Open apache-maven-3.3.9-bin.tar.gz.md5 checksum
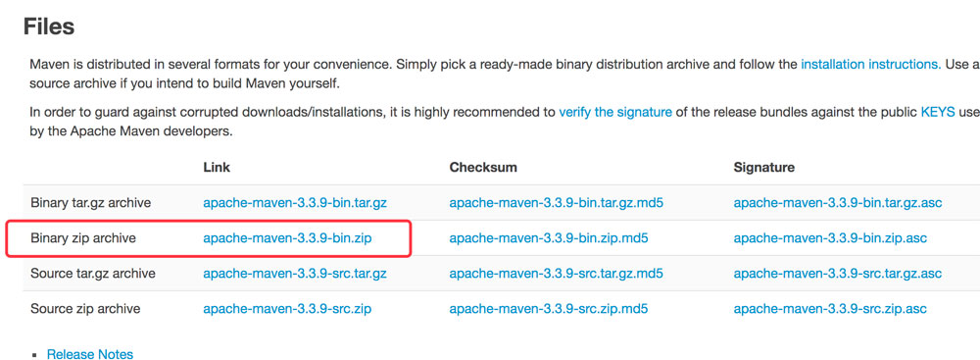 tap(557, 203)
